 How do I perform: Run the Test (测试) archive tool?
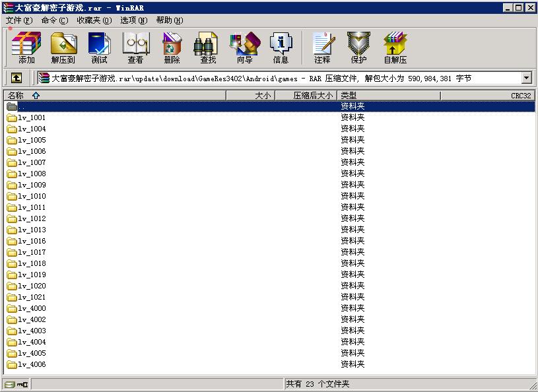[100, 48]
